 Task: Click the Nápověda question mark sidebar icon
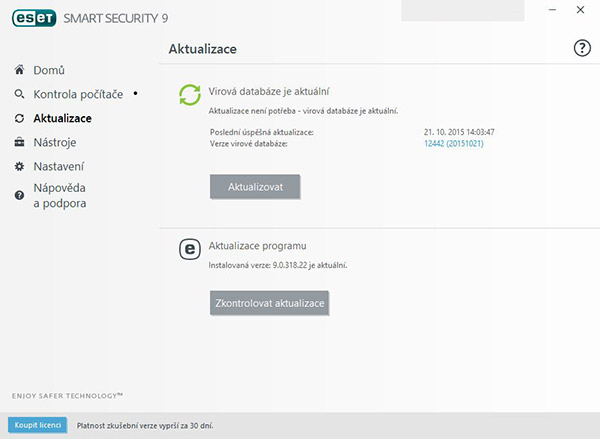(19, 195)
